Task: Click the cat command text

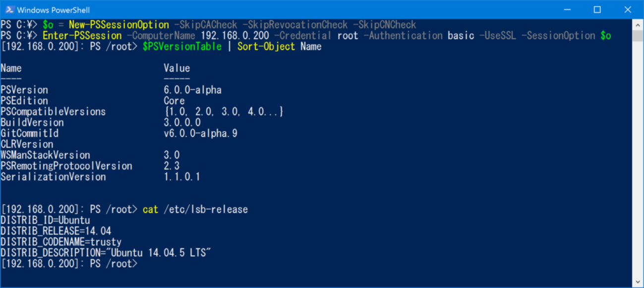Action: [x=150, y=209]
